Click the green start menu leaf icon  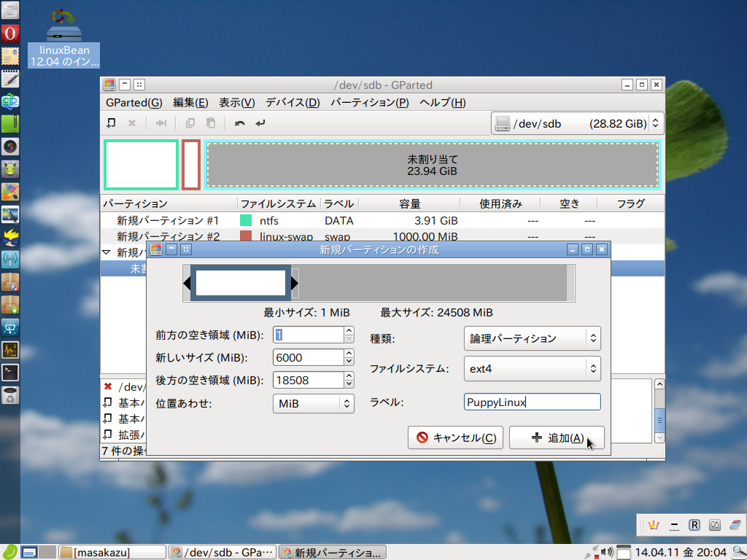pyautogui.click(x=9, y=552)
